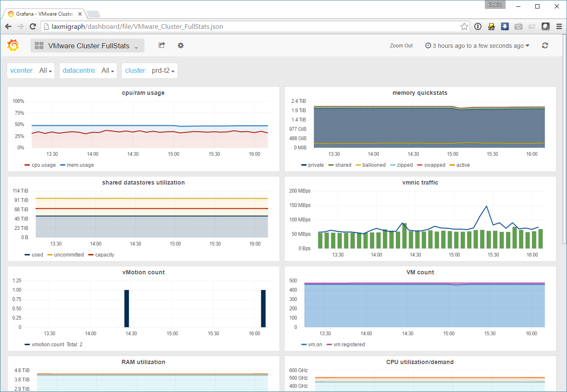The width and height of the screenshot is (567, 392).
Task: Toggle cpu.usage series in legend
Action: (x=43, y=165)
